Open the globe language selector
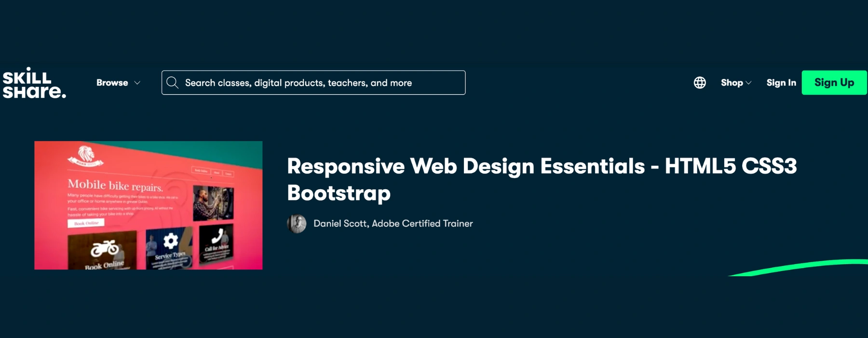The image size is (868, 338). [700, 83]
